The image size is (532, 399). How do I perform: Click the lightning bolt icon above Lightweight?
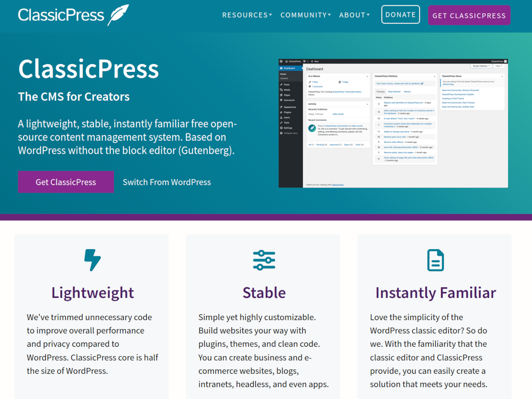[93, 260]
